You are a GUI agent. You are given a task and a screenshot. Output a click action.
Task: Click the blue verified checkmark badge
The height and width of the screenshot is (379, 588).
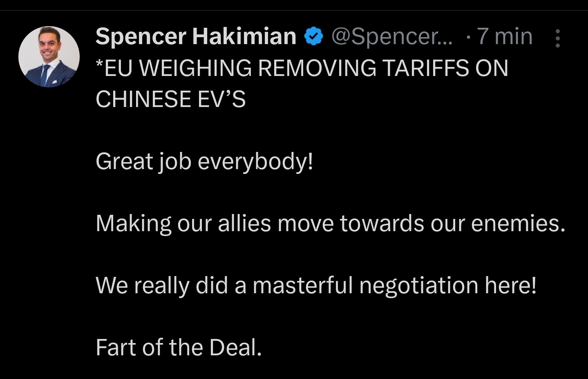tap(313, 37)
